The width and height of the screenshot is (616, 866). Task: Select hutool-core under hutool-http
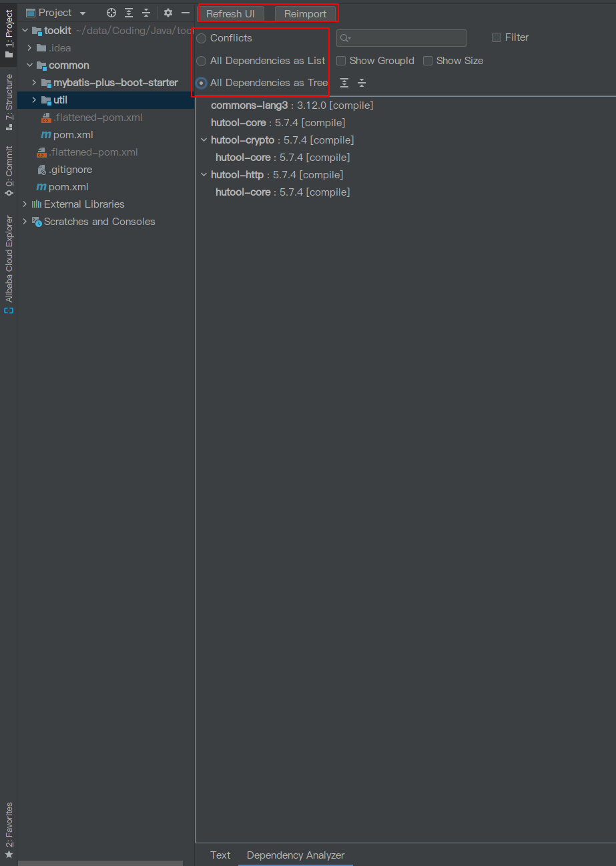282,192
